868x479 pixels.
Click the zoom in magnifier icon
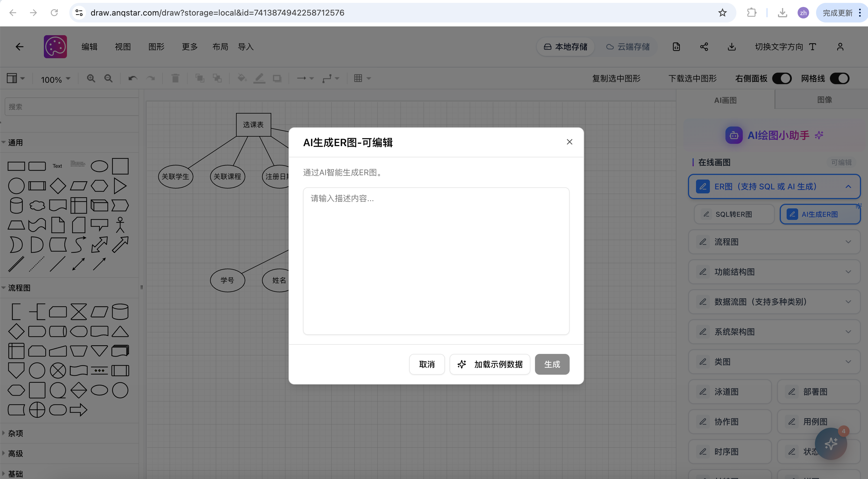pos(91,78)
